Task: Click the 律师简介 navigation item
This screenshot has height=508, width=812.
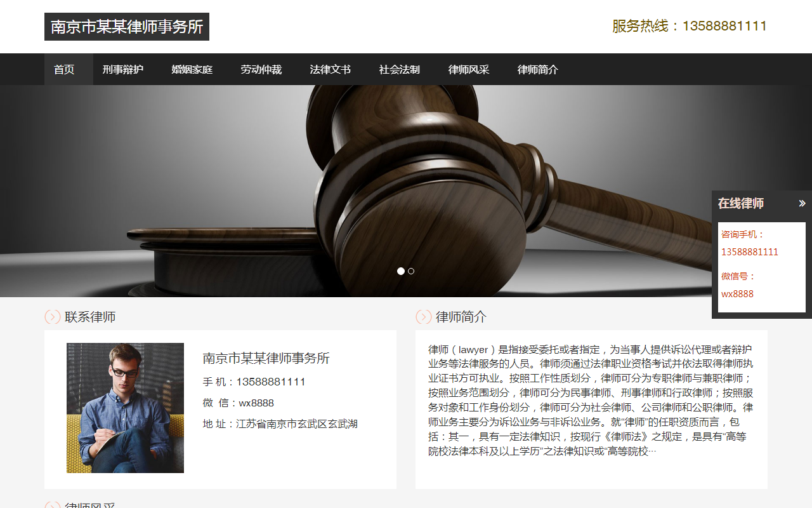Action: (537, 69)
